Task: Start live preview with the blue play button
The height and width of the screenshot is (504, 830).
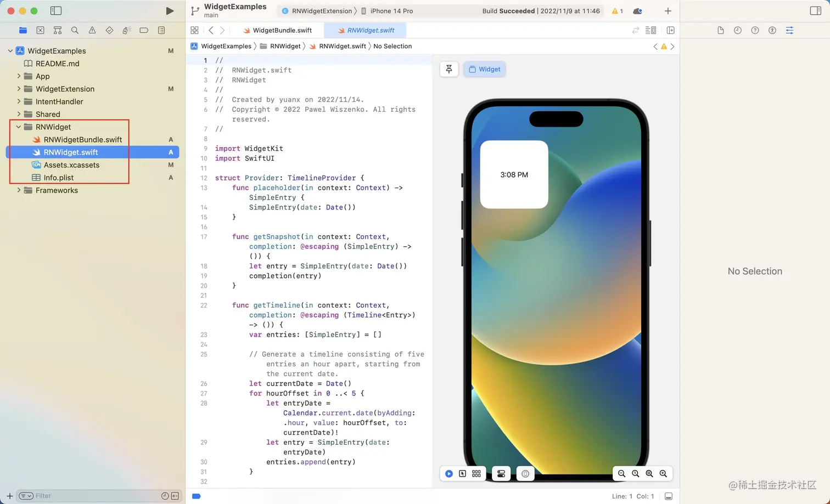Action: (x=449, y=473)
